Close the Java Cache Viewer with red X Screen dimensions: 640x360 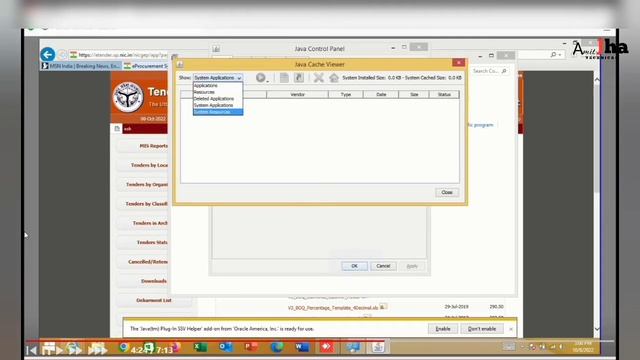(x=458, y=62)
